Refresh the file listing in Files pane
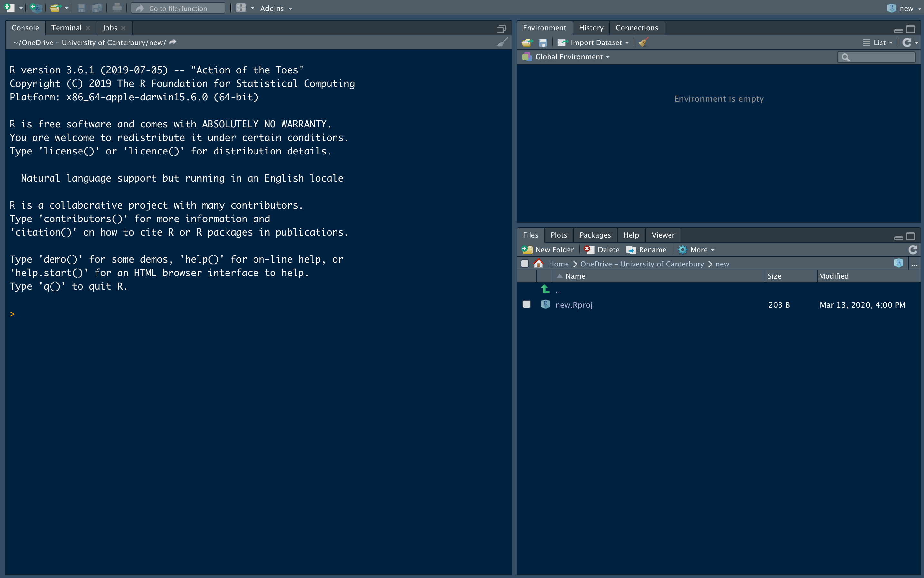Image resolution: width=924 pixels, height=578 pixels. pyautogui.click(x=912, y=250)
